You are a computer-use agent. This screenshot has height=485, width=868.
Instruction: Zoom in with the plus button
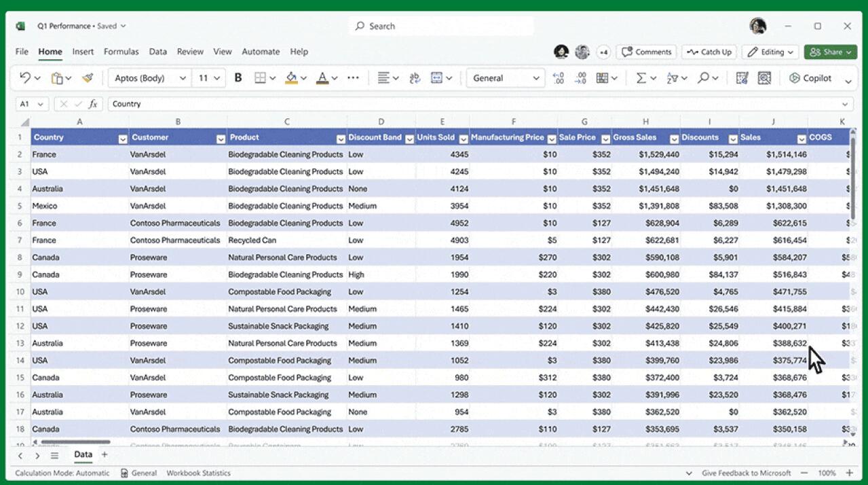pyautogui.click(x=849, y=473)
